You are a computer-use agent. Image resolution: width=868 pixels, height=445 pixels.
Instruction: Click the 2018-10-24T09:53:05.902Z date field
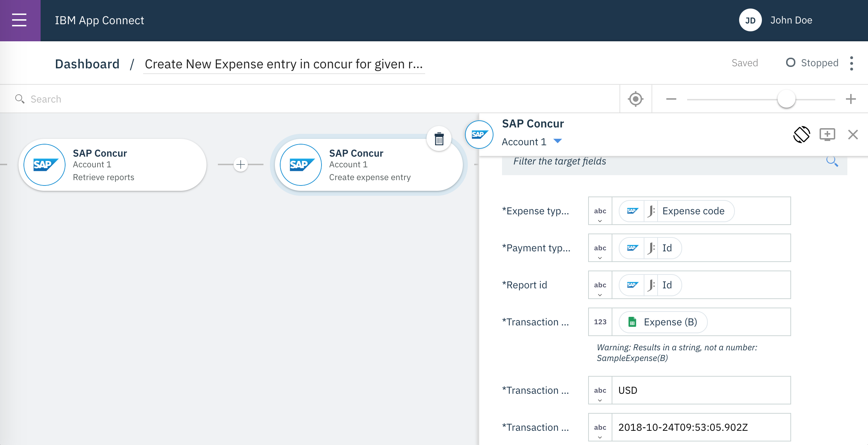701,427
